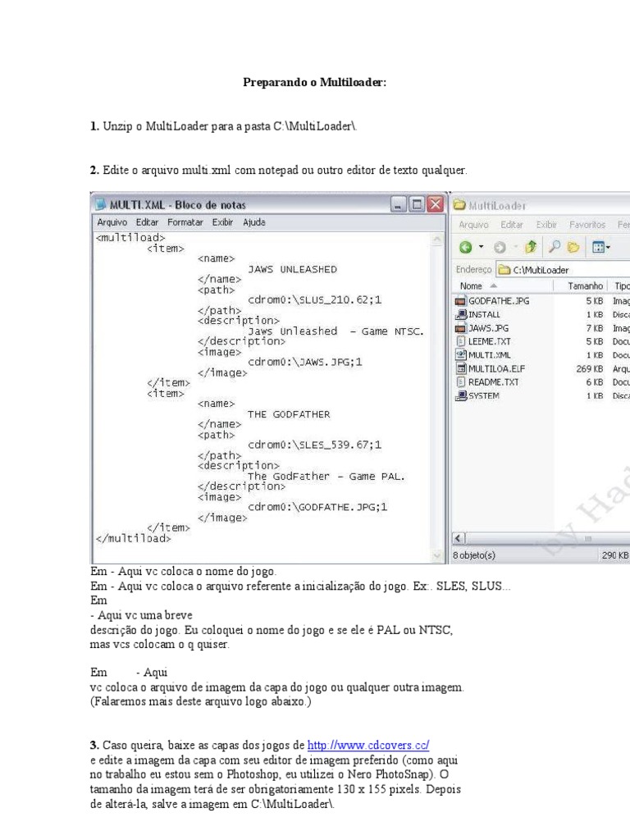Viewport: 630px width, 840px height.
Task: Click 'Jaws Unleashed - Game NTSC.' description line
Action: pyautogui.click(x=336, y=331)
